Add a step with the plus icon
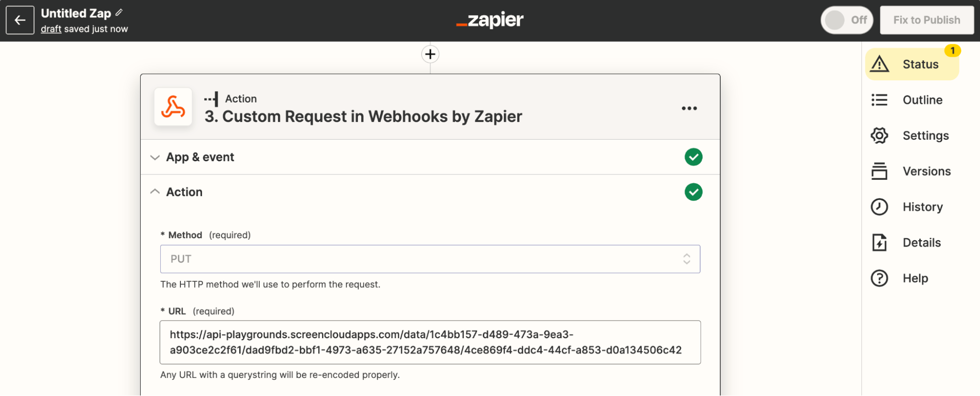The height and width of the screenshot is (396, 980). (x=430, y=54)
